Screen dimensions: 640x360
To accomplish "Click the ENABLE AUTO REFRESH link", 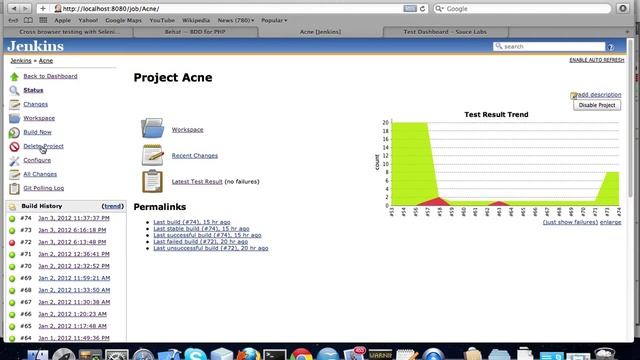I will pyautogui.click(x=596, y=60).
